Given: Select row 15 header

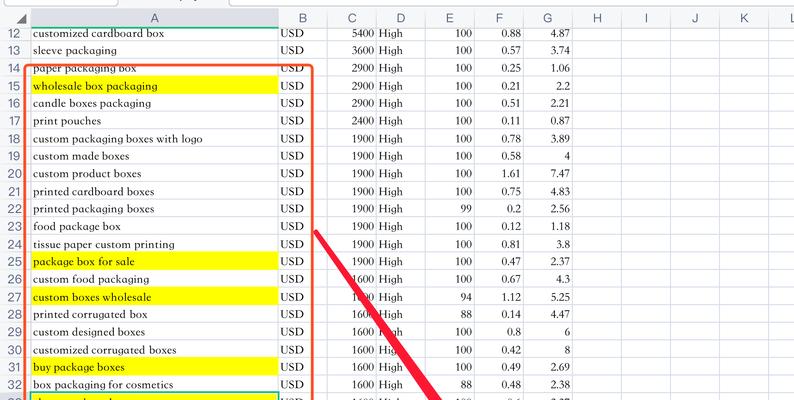Looking at the screenshot, I should tap(14, 86).
